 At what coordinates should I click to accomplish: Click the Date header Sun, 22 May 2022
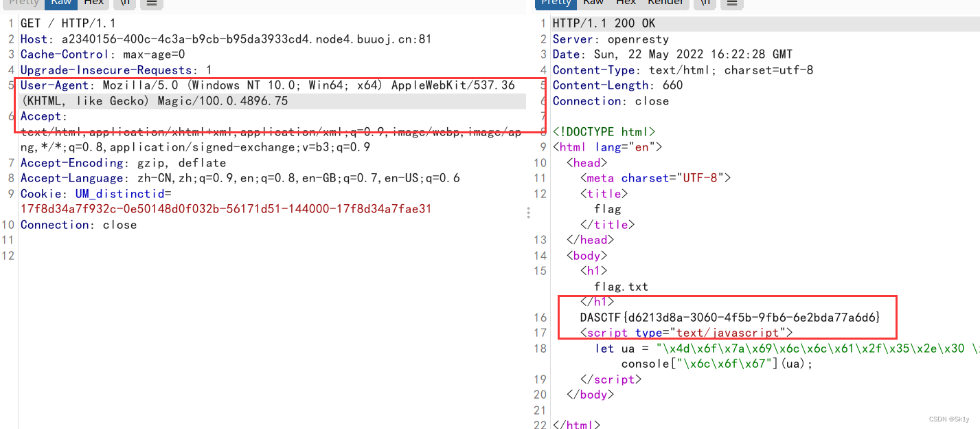(672, 54)
